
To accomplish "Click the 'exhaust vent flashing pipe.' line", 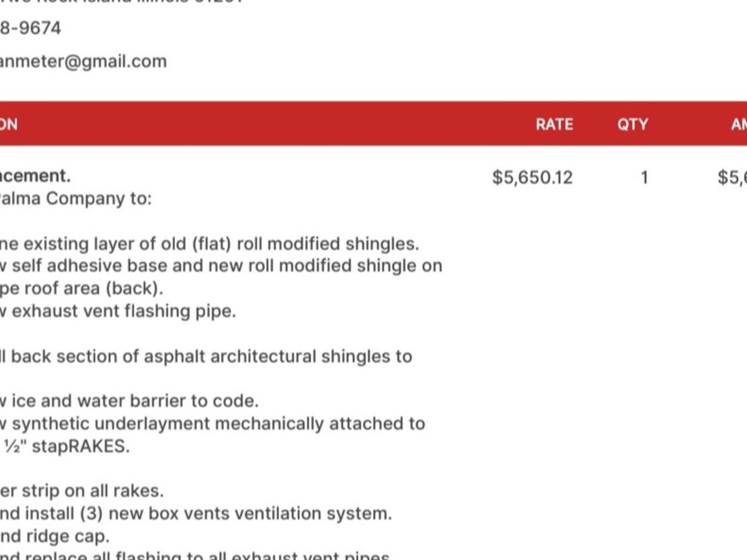I will [118, 310].
